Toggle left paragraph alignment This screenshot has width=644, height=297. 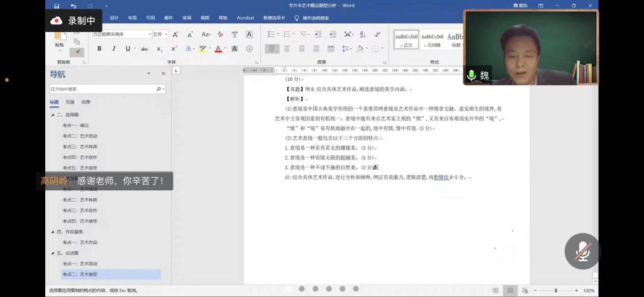pos(272,48)
